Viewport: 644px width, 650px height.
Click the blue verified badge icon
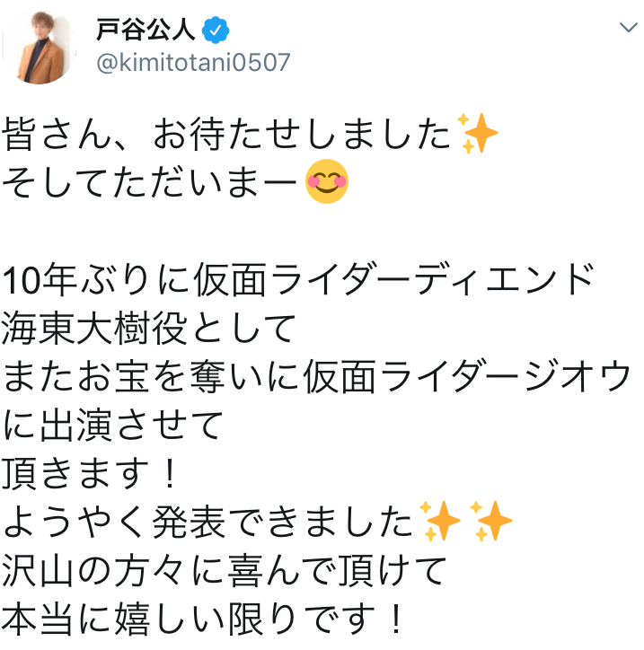point(216,30)
